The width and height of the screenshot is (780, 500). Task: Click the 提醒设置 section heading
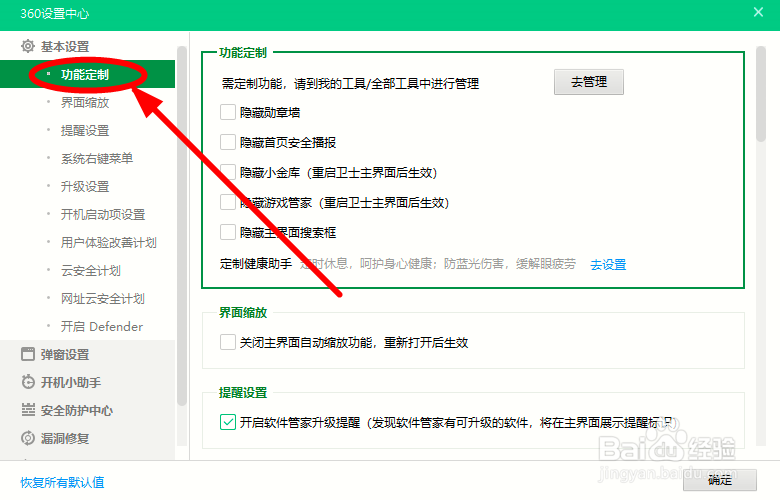[243, 393]
